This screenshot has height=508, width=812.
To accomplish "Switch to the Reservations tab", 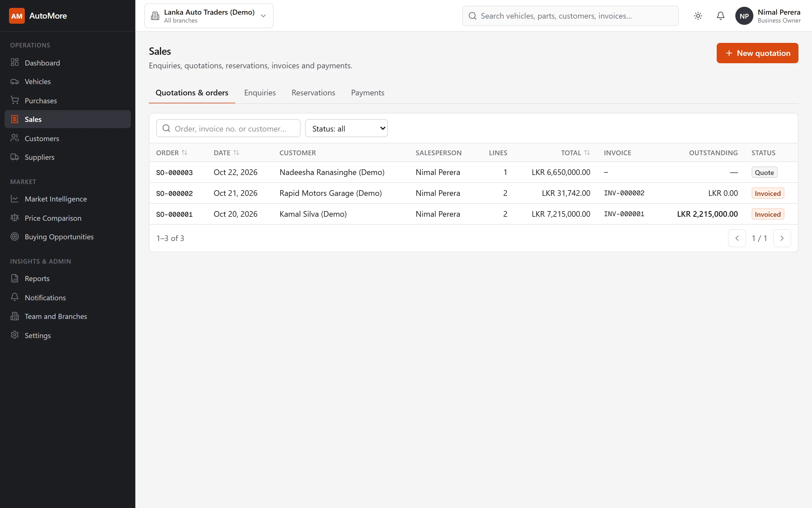I will (313, 93).
